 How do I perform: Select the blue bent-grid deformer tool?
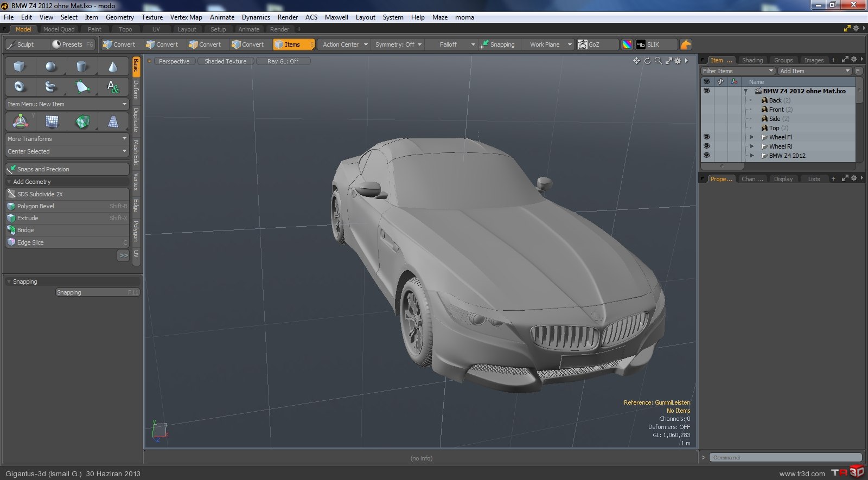[x=52, y=121]
